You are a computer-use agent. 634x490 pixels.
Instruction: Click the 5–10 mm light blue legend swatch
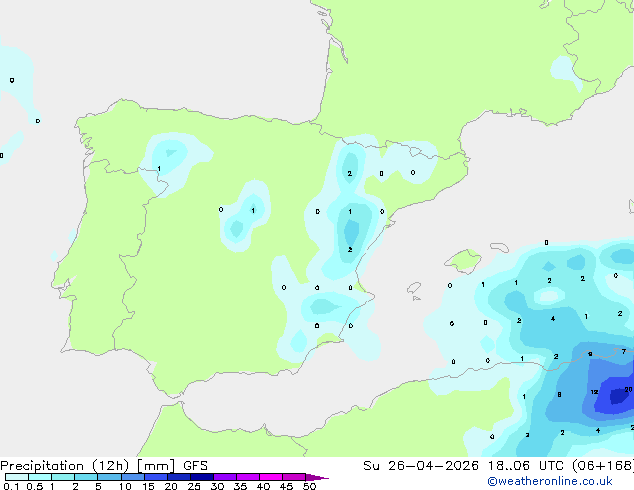click(x=109, y=477)
